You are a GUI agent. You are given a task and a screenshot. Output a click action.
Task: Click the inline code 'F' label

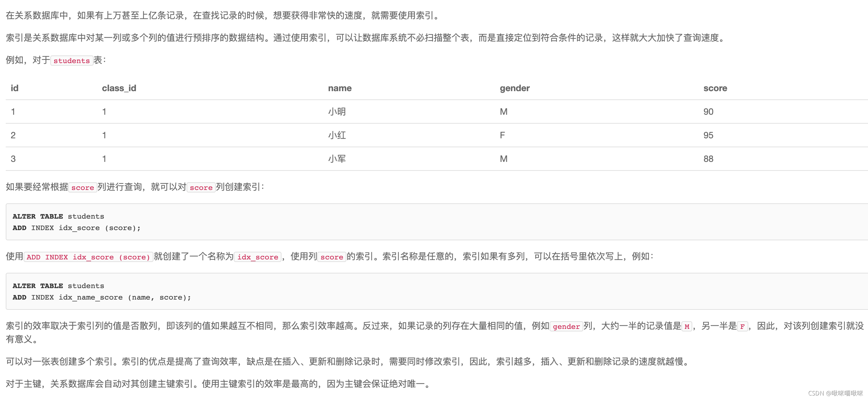coord(742,326)
